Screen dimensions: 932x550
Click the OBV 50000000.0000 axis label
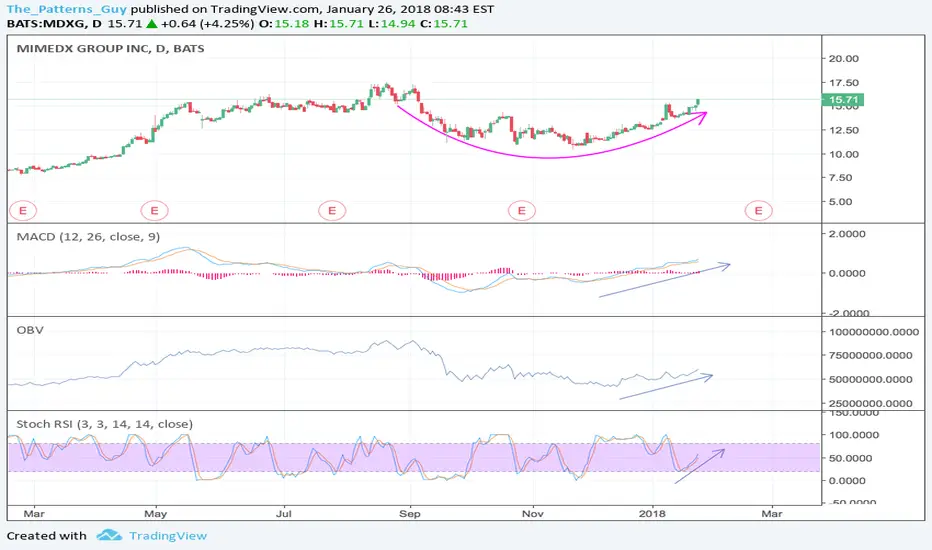tap(870, 379)
